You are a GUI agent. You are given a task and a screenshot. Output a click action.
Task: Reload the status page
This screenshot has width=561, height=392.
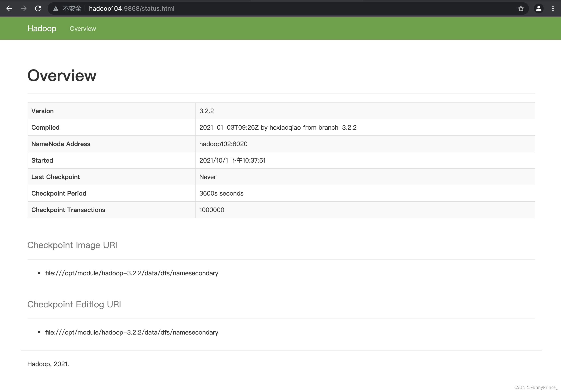38,8
